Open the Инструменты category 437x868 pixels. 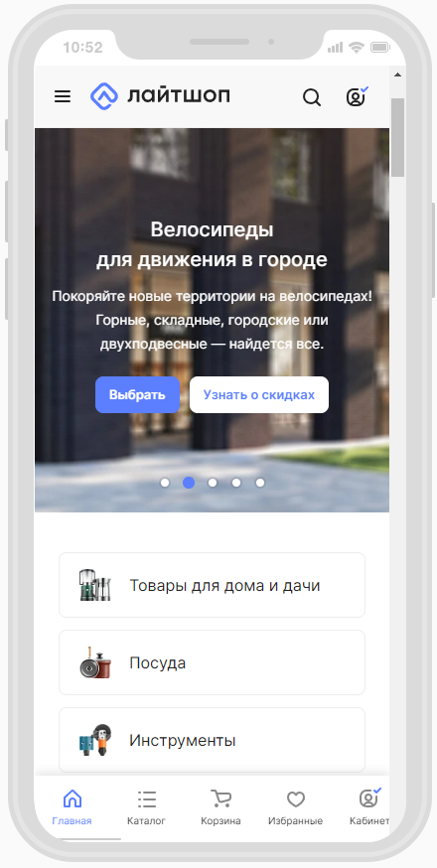(213, 740)
